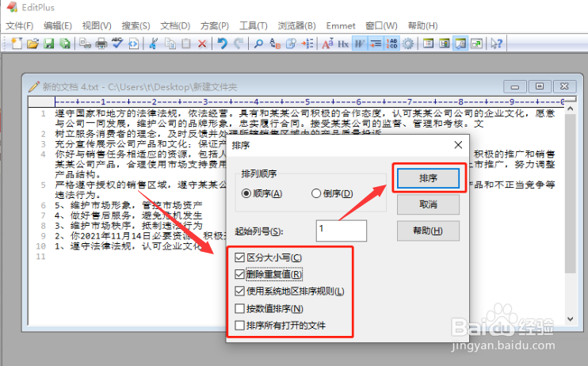The width and height of the screenshot is (588, 366).
Task: Open the 编辑(E) menu
Action: tap(58, 26)
